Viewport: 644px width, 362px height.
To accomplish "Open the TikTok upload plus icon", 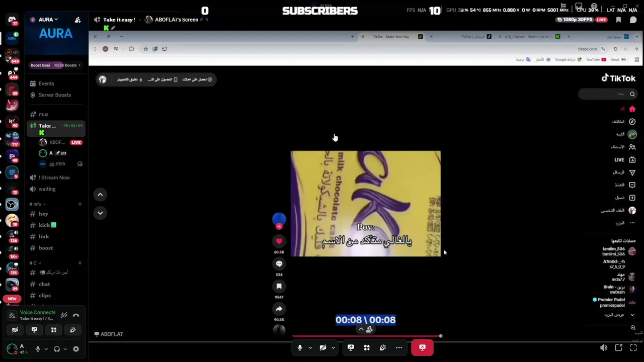I will pos(632,198).
